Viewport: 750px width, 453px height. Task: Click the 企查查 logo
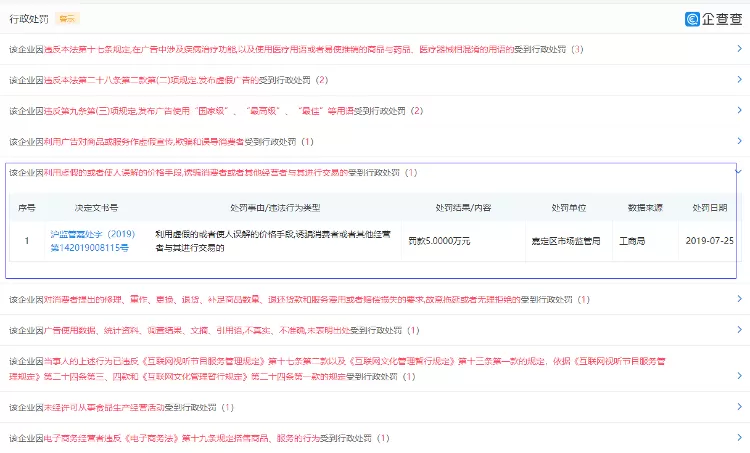click(714, 19)
